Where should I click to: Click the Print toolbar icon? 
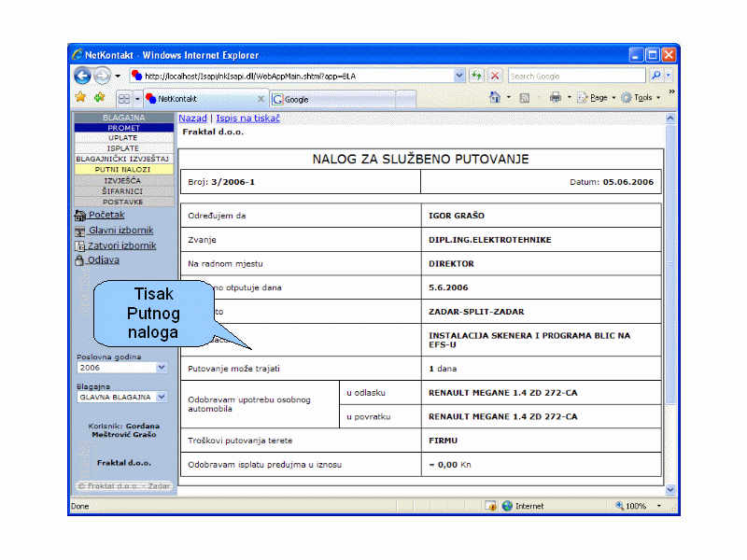pos(556,98)
